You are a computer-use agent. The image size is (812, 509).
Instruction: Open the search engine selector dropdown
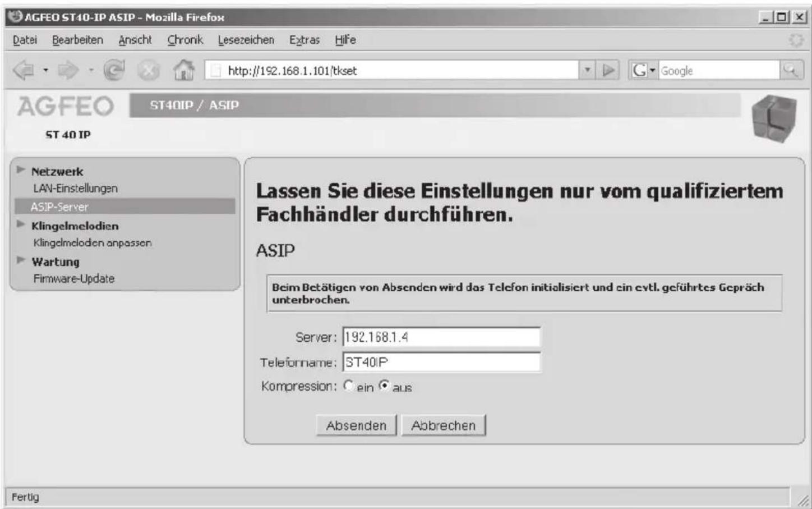[643, 70]
